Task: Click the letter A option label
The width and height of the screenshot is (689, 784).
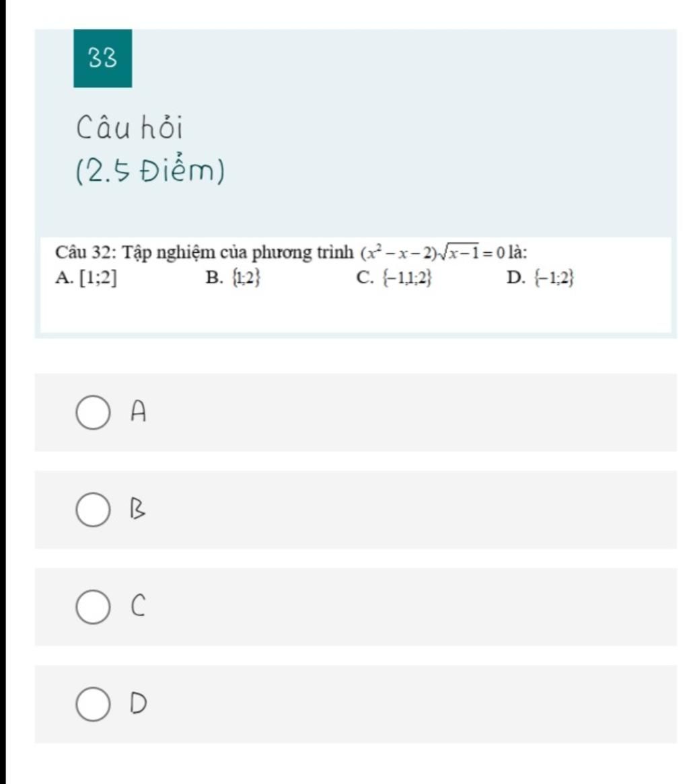Action: tap(138, 412)
